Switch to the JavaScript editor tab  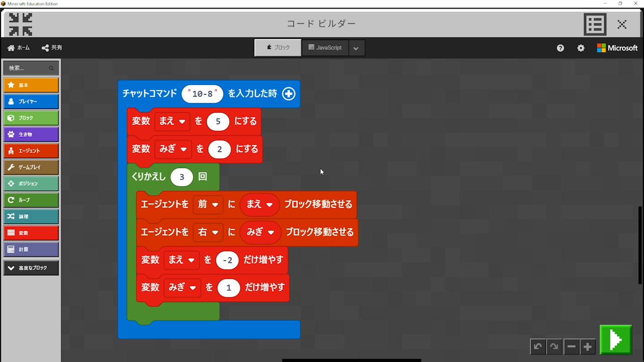[325, 48]
